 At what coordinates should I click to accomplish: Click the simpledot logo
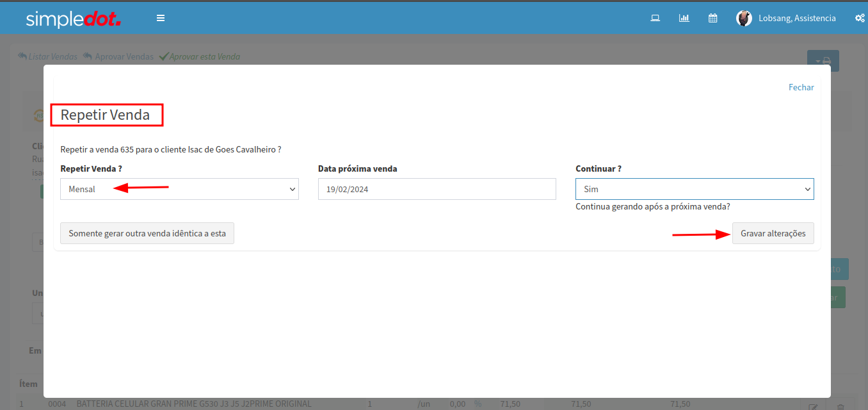pyautogui.click(x=73, y=19)
